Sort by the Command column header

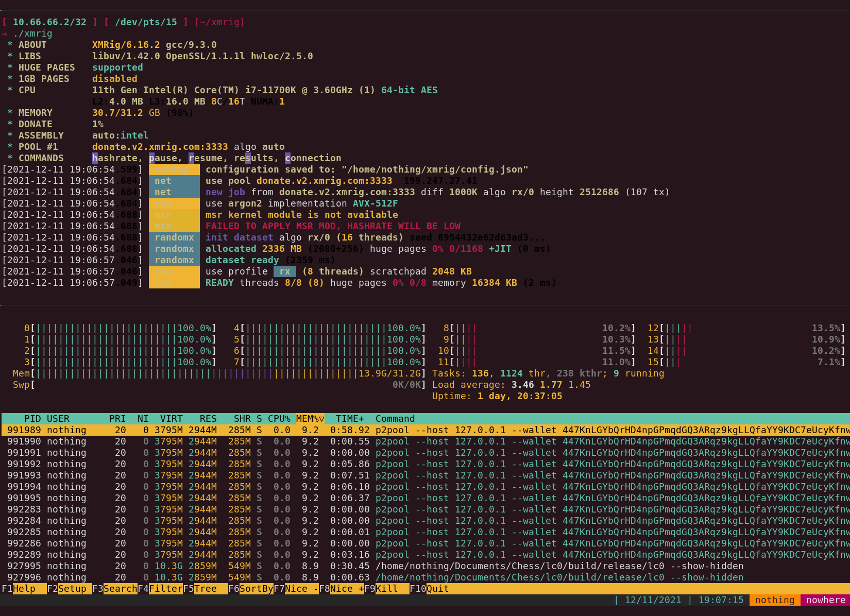pyautogui.click(x=395, y=419)
